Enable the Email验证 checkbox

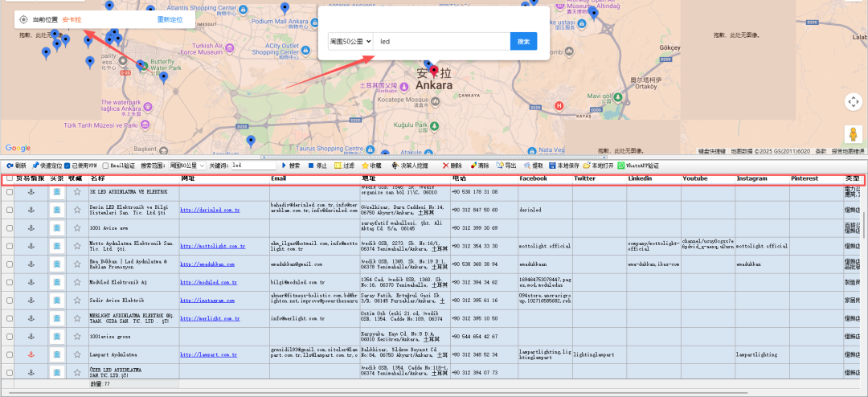point(106,166)
